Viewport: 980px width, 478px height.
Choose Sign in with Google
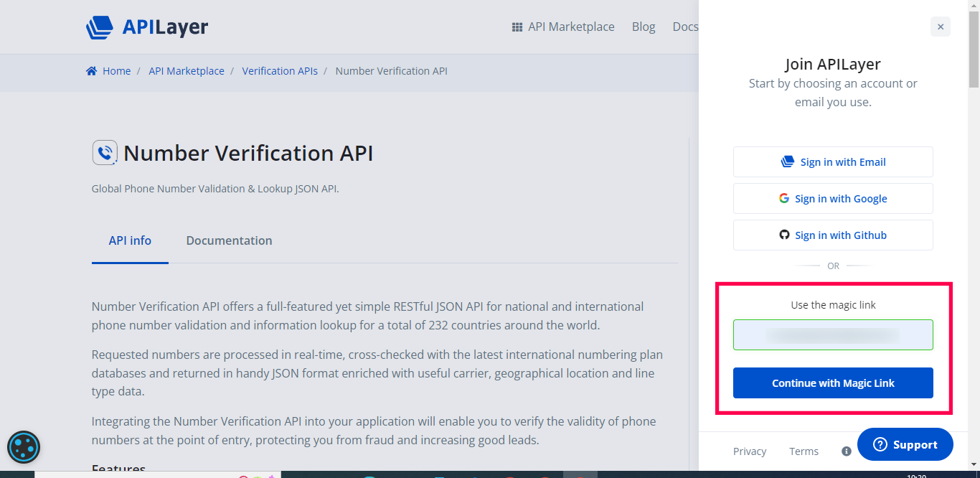click(x=833, y=199)
